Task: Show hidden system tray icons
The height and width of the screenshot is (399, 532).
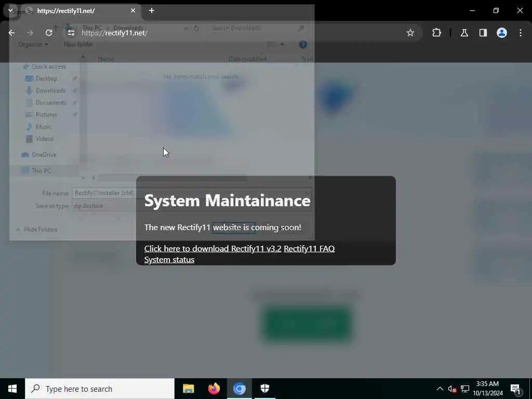Action: click(x=440, y=389)
